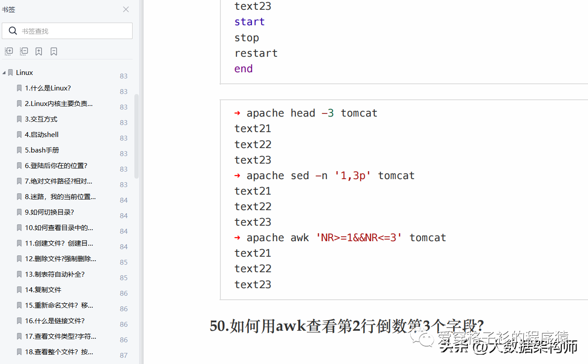Click the magnifier icon in the bookmark search box
Image resolution: width=588 pixels, height=364 pixels.
[12, 31]
